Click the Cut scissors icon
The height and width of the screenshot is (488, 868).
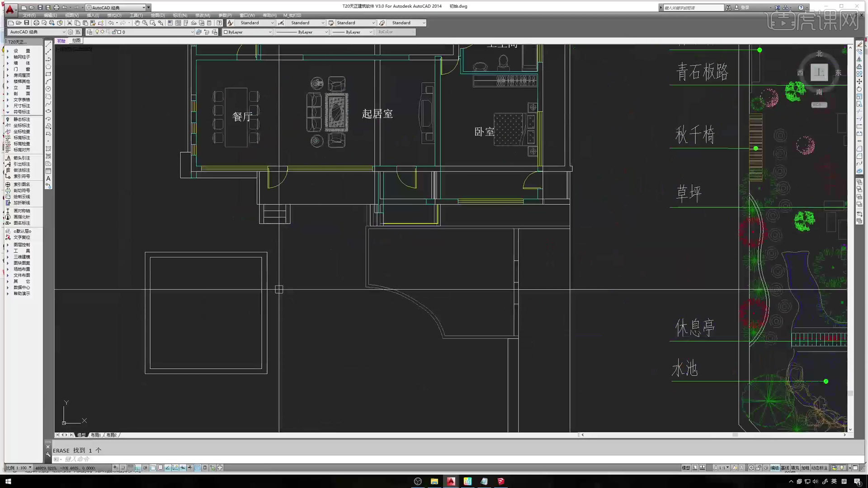[70, 23]
